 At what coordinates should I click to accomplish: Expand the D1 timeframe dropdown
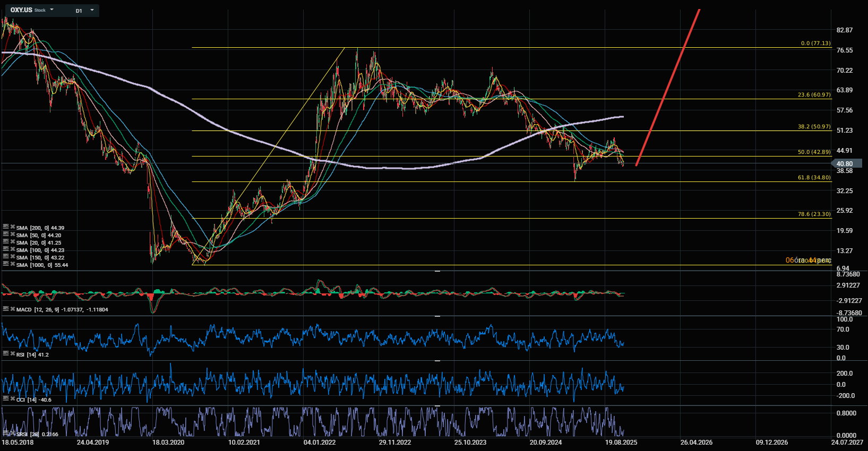[92, 10]
